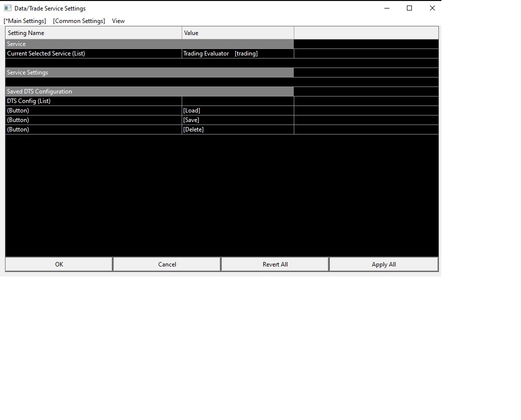The width and height of the screenshot is (521, 420).
Task: Click the [Load] button cell
Action: coord(238,110)
